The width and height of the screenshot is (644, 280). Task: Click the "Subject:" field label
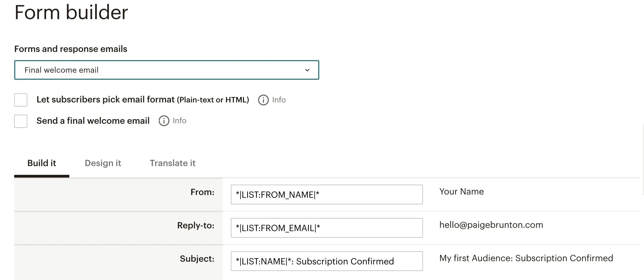(197, 259)
